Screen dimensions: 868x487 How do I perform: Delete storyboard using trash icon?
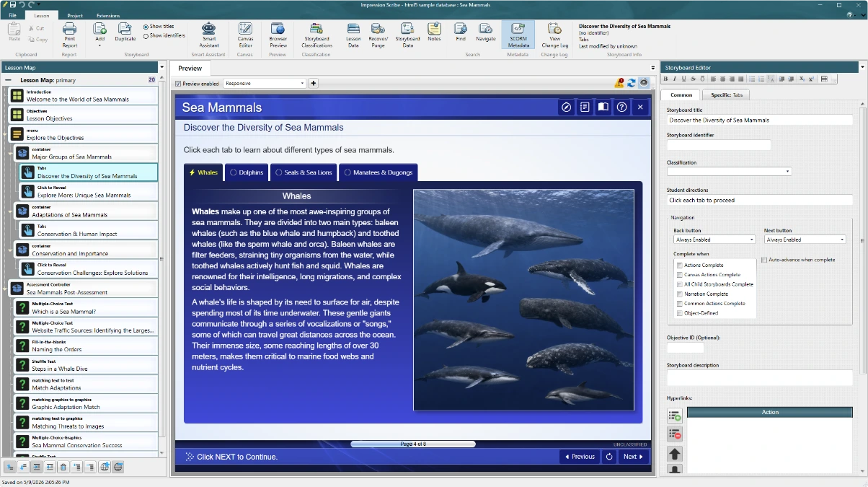point(63,467)
